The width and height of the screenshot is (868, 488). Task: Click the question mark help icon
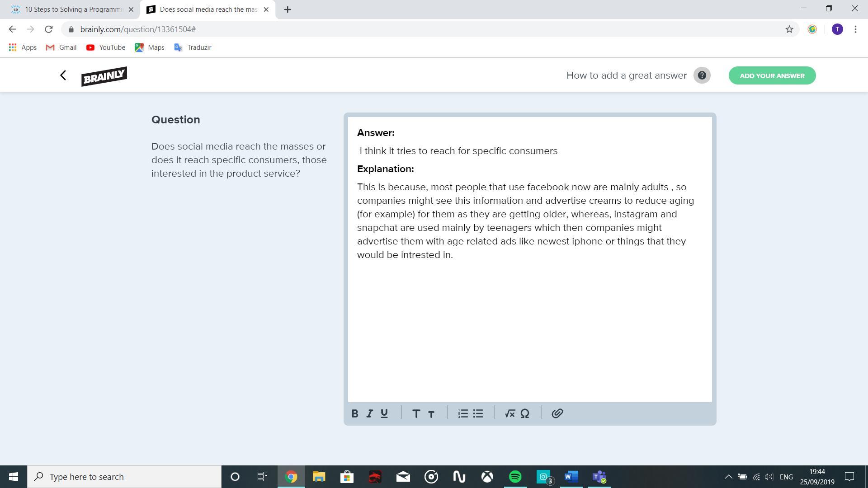[702, 75]
